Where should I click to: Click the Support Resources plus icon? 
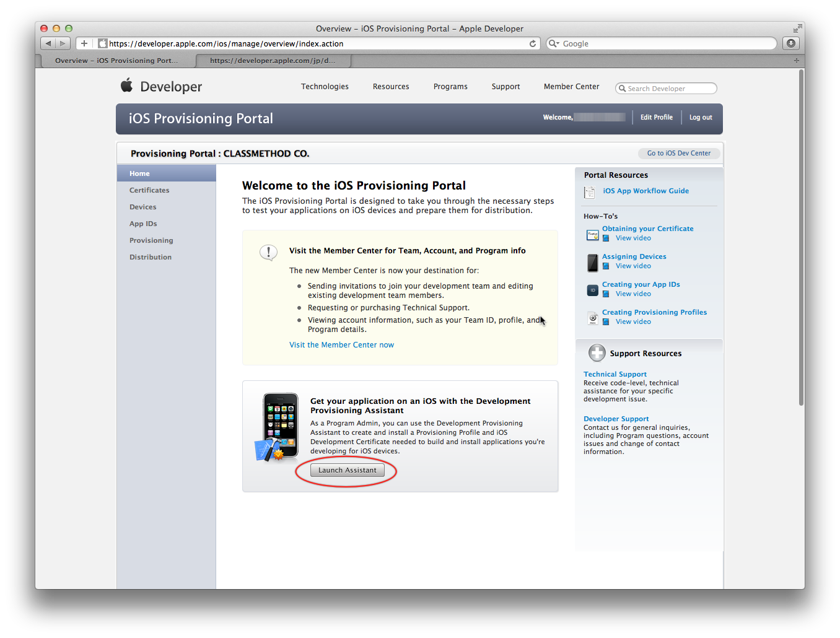click(597, 352)
